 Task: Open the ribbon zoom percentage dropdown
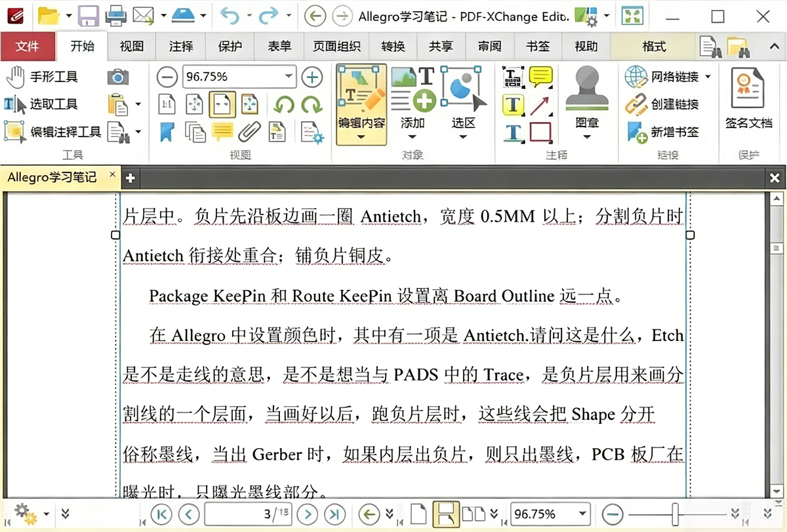click(x=289, y=77)
